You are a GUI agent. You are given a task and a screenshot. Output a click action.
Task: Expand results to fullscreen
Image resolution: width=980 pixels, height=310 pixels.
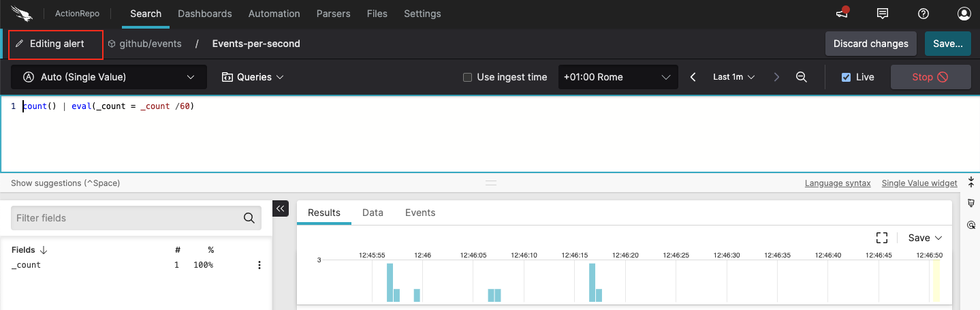pyautogui.click(x=882, y=238)
